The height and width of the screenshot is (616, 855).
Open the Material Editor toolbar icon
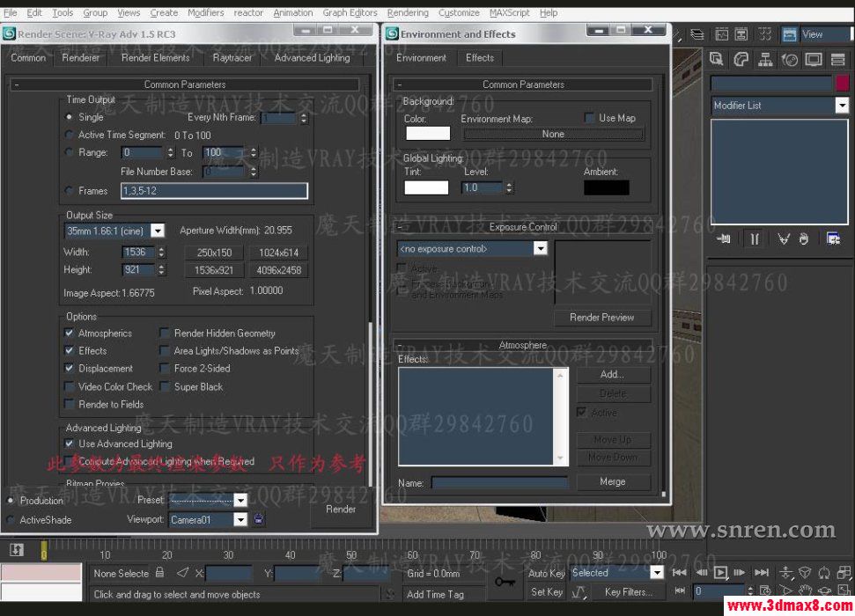(765, 34)
